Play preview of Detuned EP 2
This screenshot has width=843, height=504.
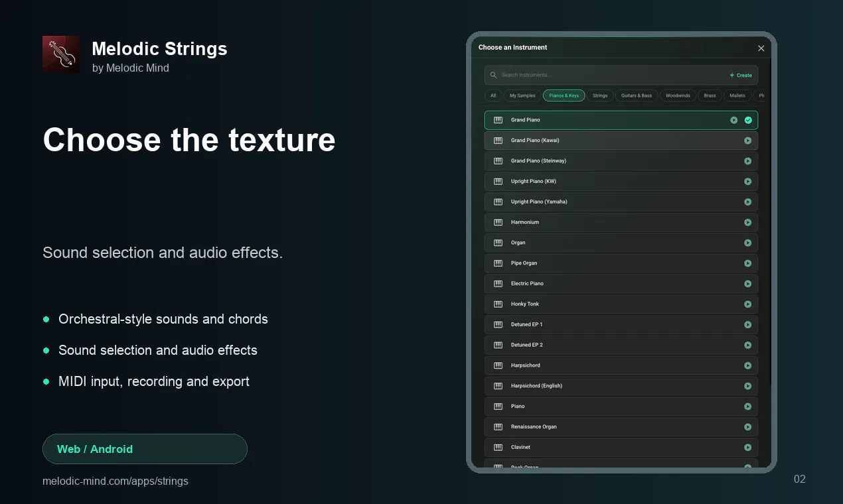[x=747, y=345]
